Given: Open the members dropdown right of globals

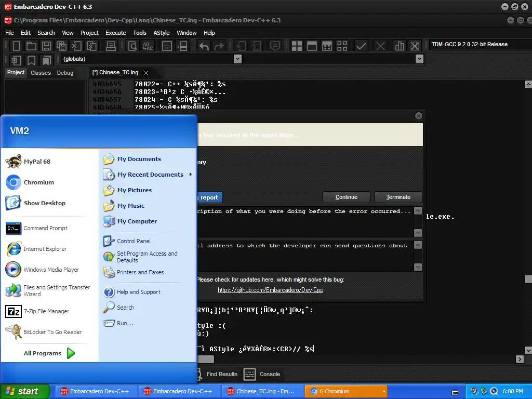Looking at the screenshot, I should (419, 59).
